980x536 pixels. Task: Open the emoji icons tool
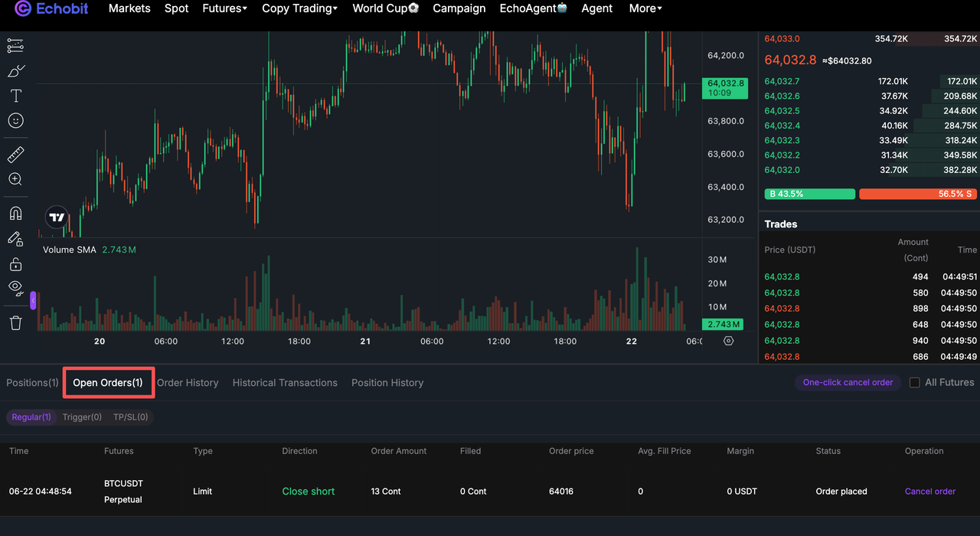tap(15, 120)
